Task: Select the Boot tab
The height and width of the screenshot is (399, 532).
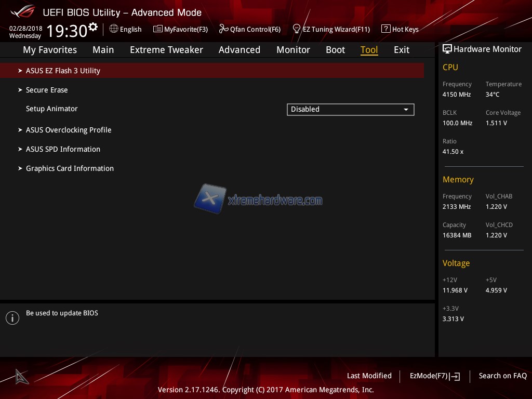Action: point(335,50)
